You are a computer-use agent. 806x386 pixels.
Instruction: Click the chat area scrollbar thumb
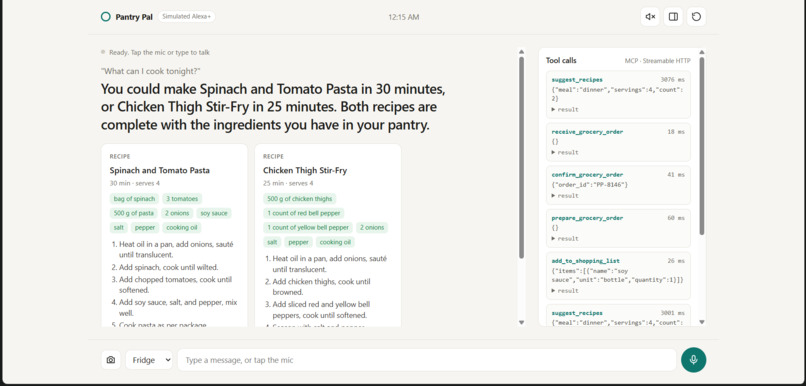tap(521, 157)
